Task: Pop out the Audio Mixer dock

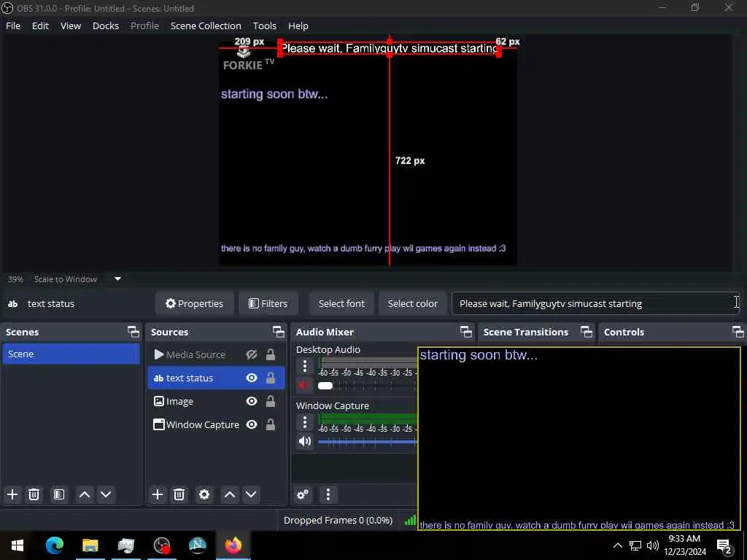Action: [466, 332]
